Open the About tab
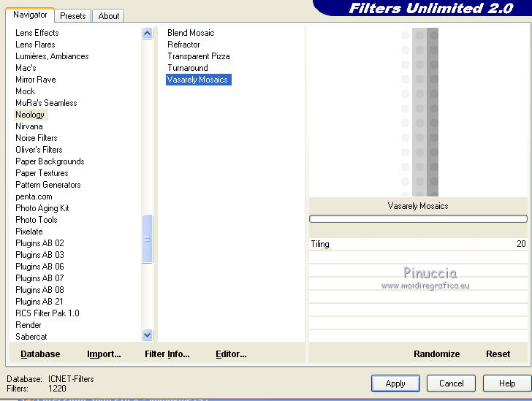The width and height of the screenshot is (532, 401). (109, 16)
